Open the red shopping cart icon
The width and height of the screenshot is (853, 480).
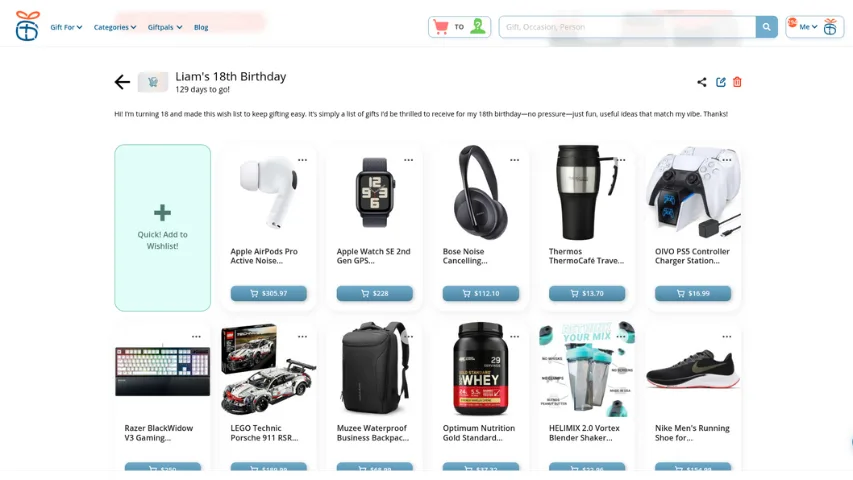[441, 27]
